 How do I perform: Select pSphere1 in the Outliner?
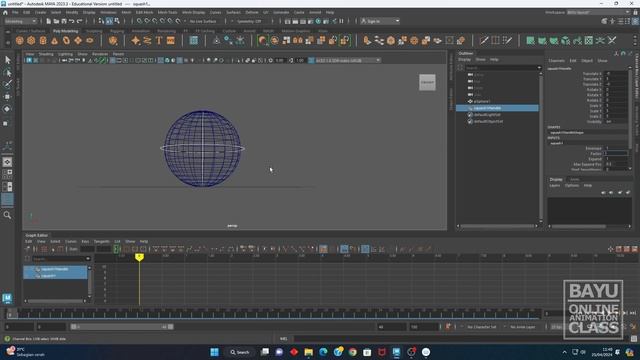pos(482,101)
